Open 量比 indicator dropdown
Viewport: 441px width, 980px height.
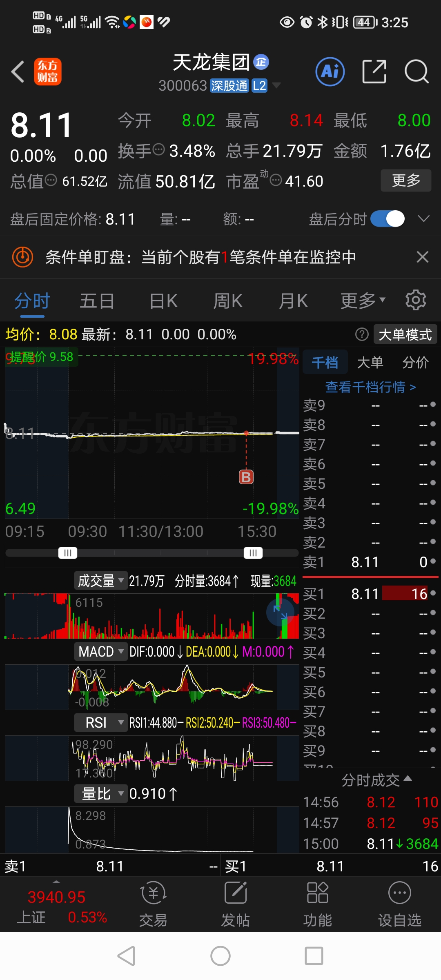coord(100,794)
